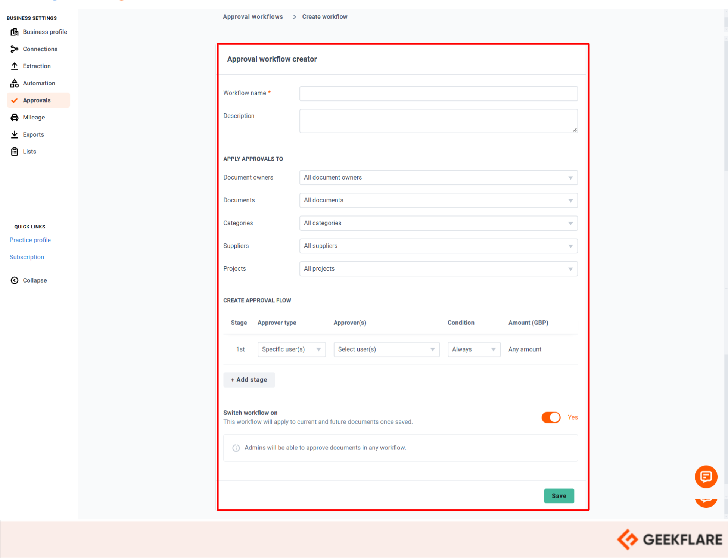Click the Extraction upload arrow icon

pyautogui.click(x=15, y=66)
